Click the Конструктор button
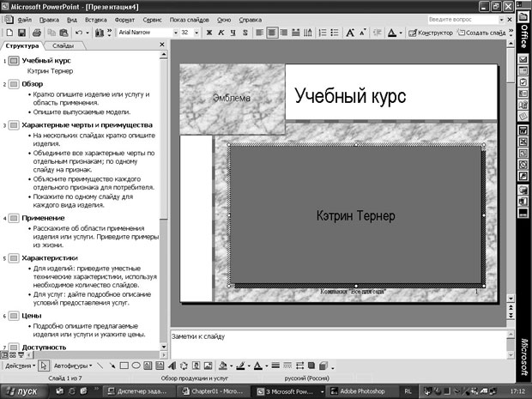The image size is (532, 399). pos(431,33)
